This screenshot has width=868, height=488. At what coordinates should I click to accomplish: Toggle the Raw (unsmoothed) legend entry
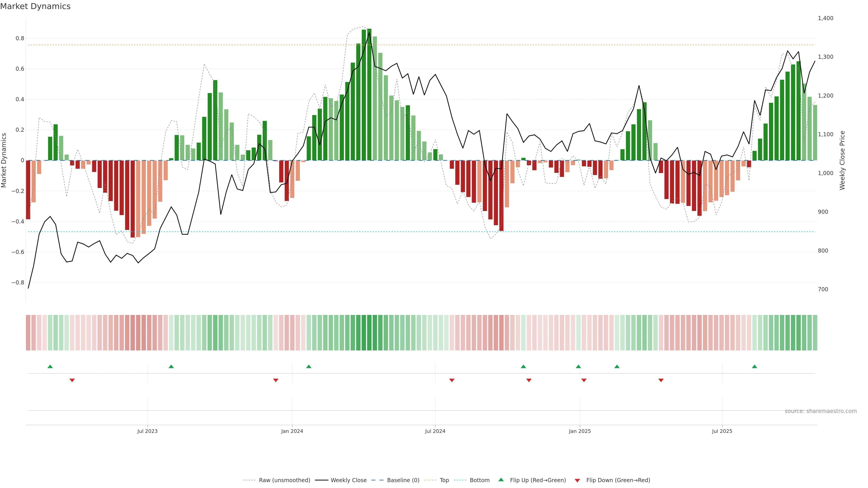click(284, 480)
